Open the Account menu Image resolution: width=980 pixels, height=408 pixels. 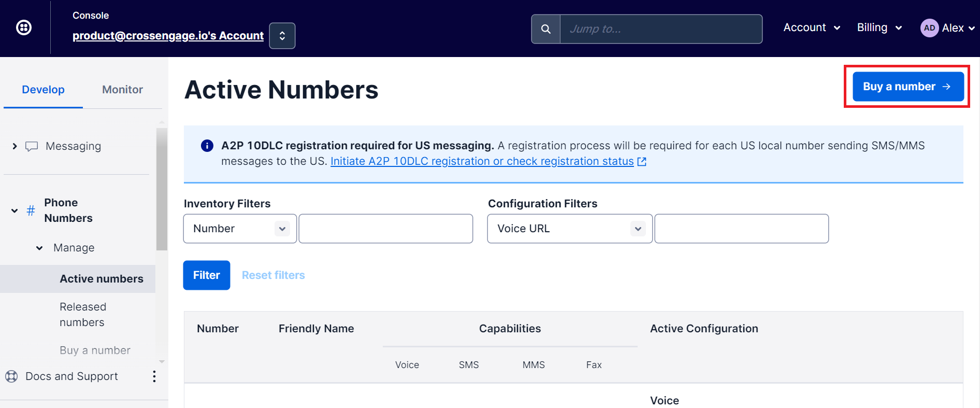[812, 27]
